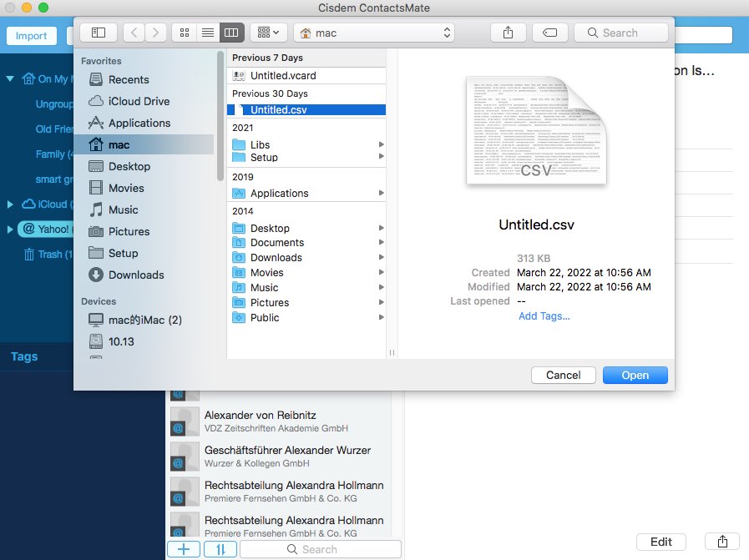This screenshot has width=749, height=560.
Task: Click the share icon beside Edit
Action: pos(723,542)
